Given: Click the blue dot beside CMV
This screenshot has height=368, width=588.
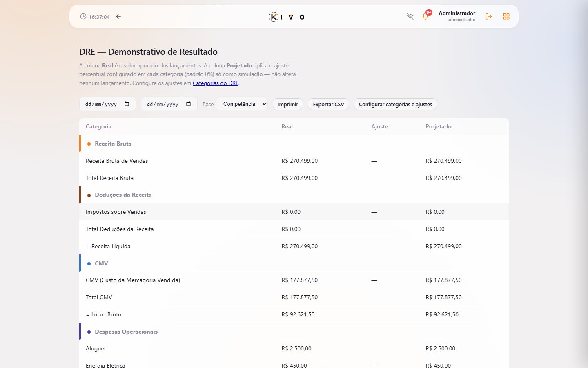Looking at the screenshot, I should 89,264.
